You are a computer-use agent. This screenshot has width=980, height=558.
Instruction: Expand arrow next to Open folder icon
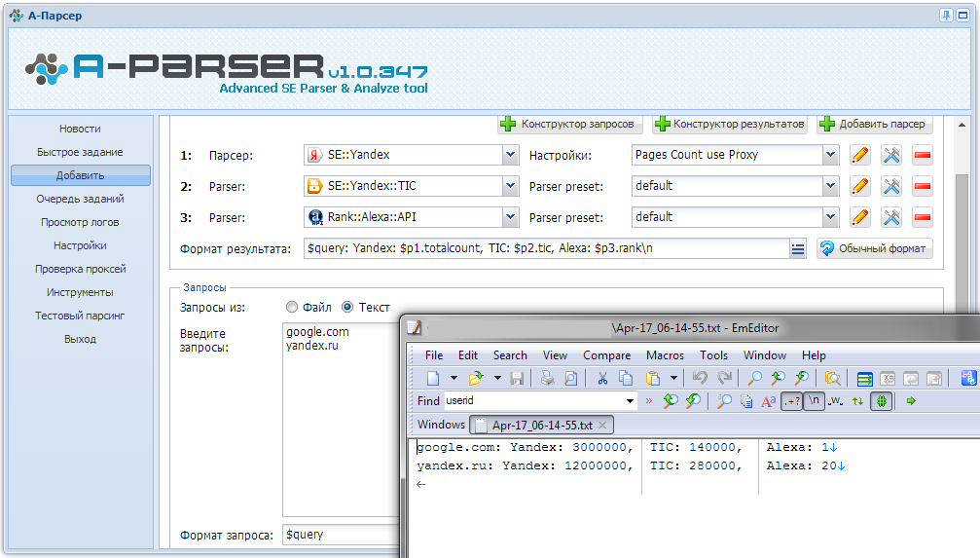[497, 378]
